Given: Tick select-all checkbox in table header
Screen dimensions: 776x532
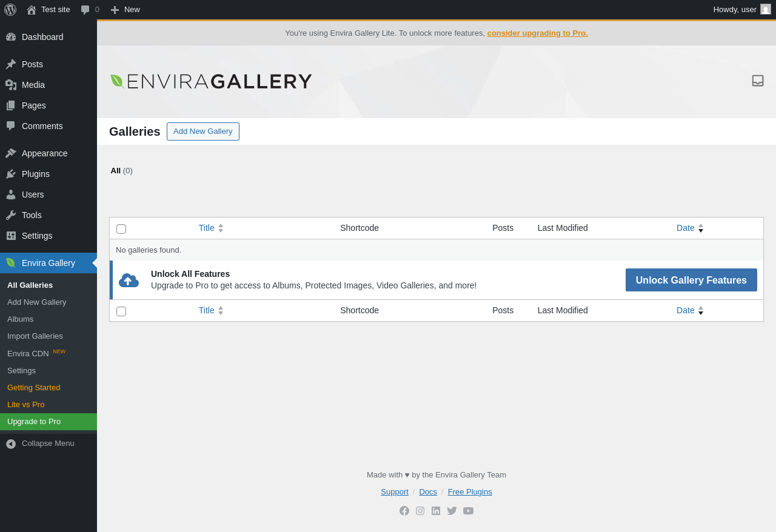Looking at the screenshot, I should click(x=121, y=229).
